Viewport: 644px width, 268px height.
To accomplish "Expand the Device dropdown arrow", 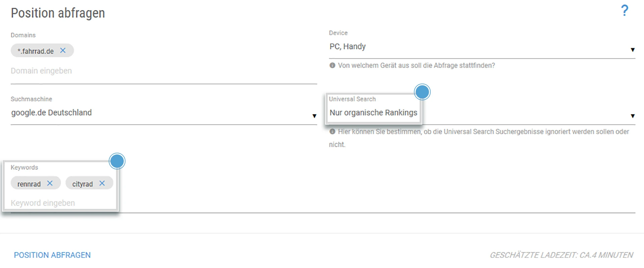I will (x=632, y=50).
